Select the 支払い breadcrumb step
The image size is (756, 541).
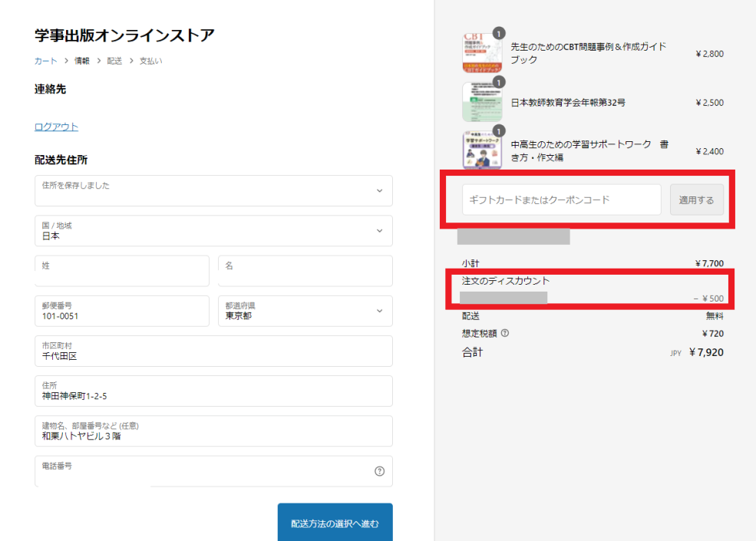[150, 61]
